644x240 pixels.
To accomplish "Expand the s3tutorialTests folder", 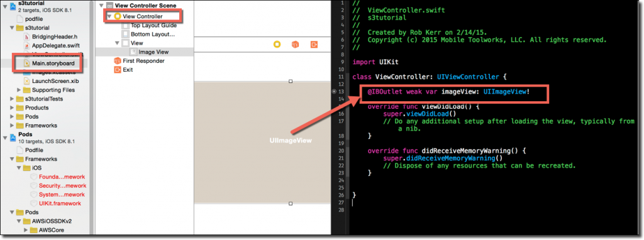I will pos(11,99).
